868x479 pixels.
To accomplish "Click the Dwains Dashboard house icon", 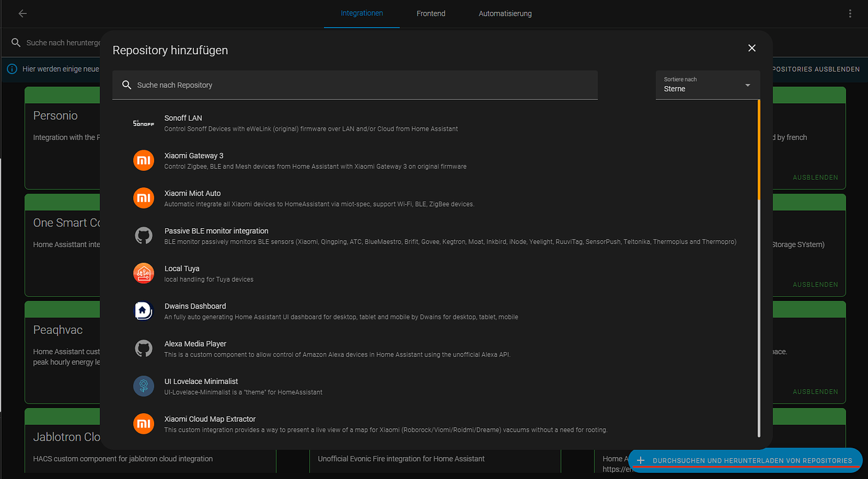I will click(x=143, y=311).
